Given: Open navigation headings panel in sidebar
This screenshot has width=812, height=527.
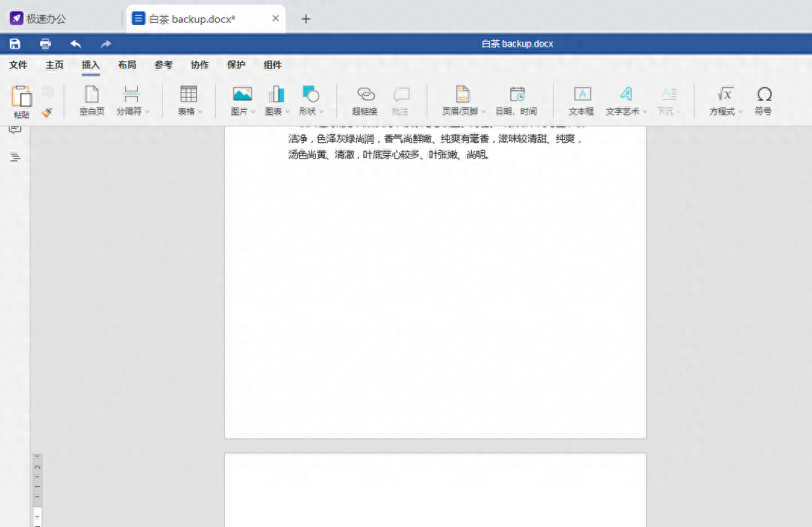Looking at the screenshot, I should 15,157.
